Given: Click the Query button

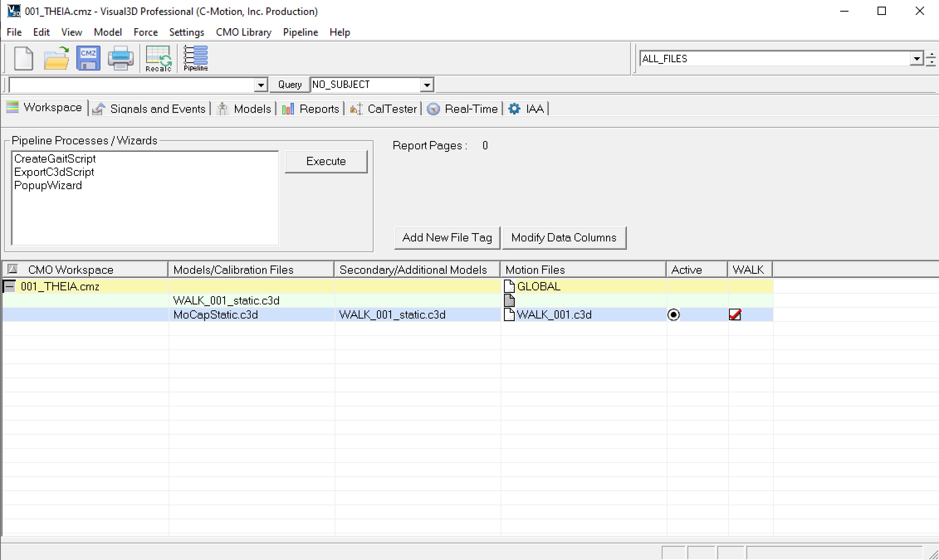Looking at the screenshot, I should [x=290, y=85].
